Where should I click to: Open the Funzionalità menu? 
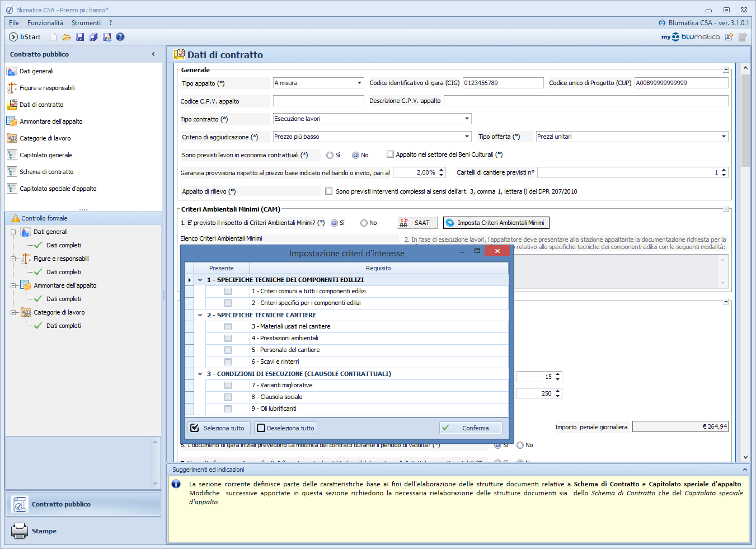[45, 23]
